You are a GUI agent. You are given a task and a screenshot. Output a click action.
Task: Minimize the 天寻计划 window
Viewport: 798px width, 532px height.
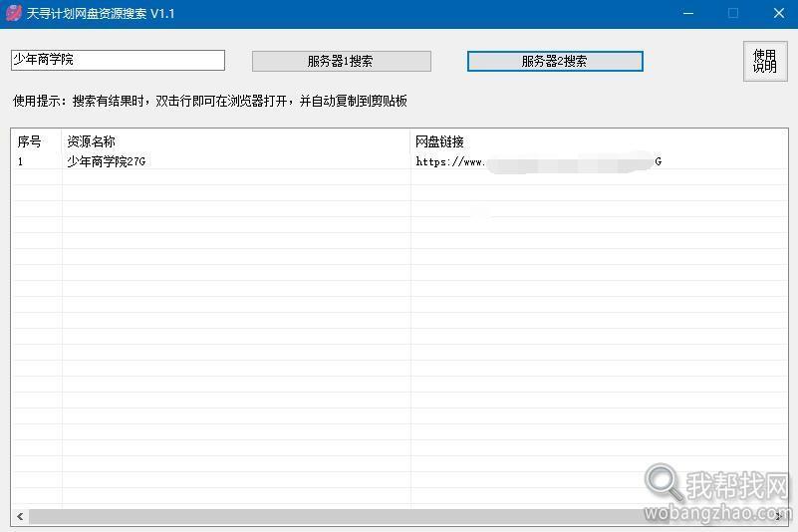click(688, 13)
